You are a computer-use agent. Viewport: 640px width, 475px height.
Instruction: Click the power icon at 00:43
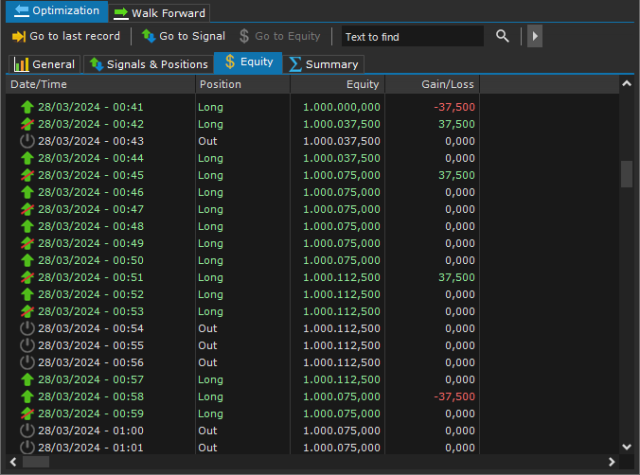click(27, 141)
